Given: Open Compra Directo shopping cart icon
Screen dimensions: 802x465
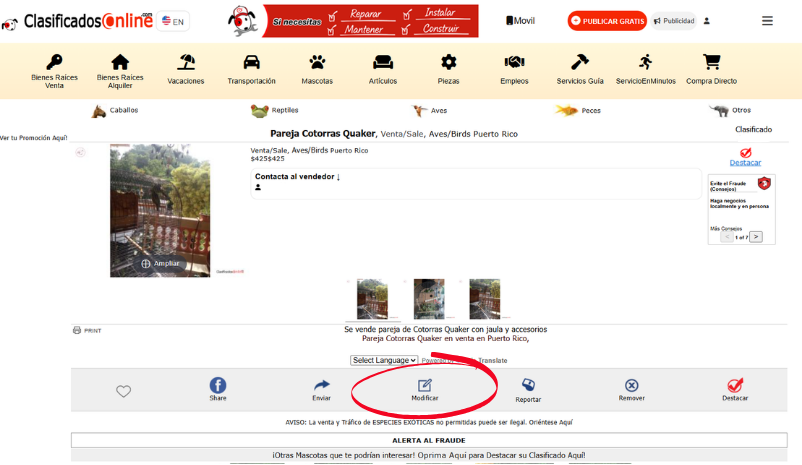Looking at the screenshot, I should click(711, 62).
